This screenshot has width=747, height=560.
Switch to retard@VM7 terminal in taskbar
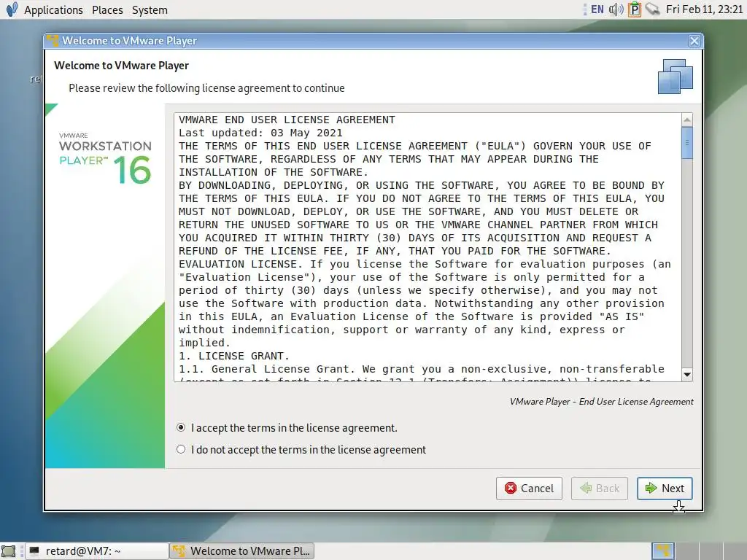pos(97,551)
